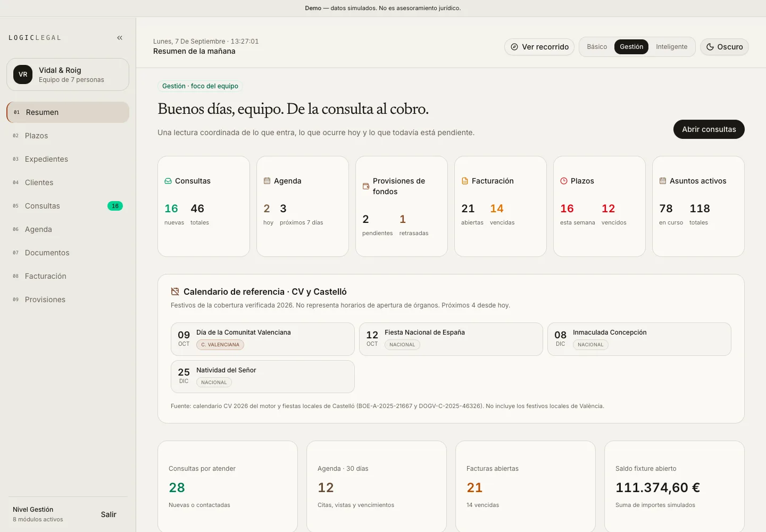Click the inbox icon on Consultas card

coord(168,181)
